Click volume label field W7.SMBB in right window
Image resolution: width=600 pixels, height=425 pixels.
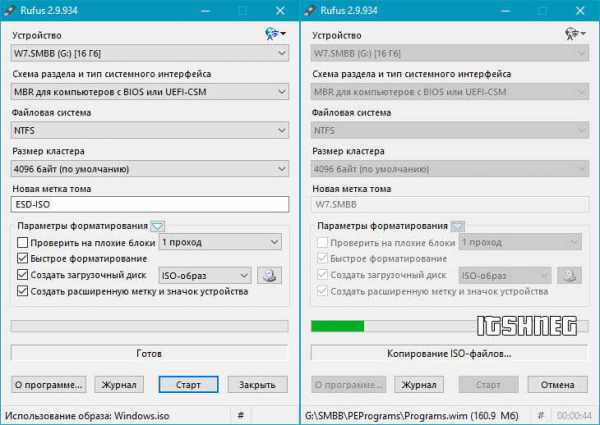point(450,204)
